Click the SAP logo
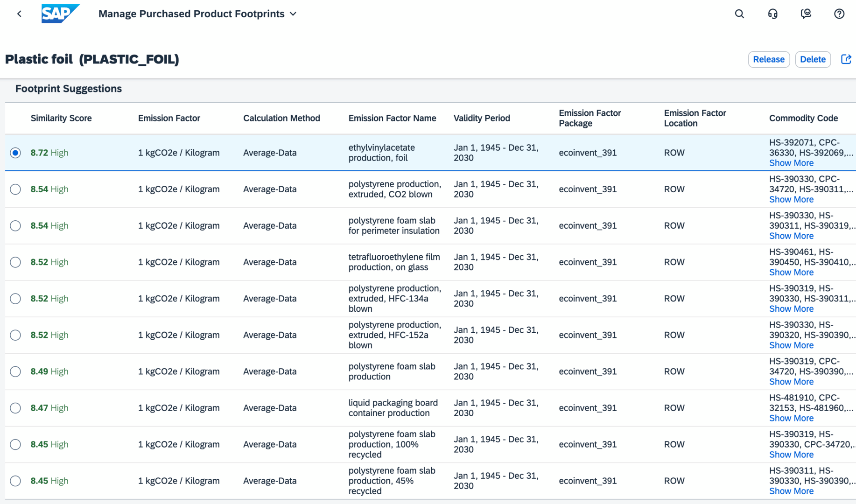Screen dimensions: 856x504 tap(60, 14)
